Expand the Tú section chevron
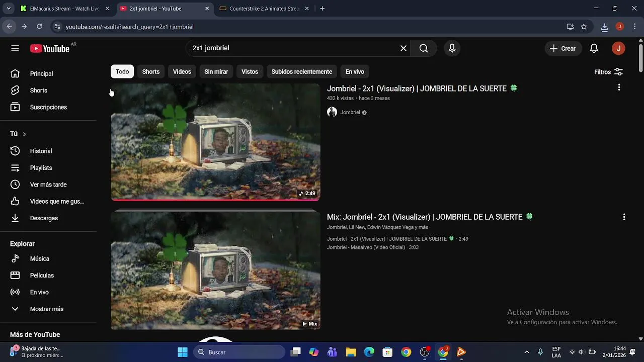The width and height of the screenshot is (644, 362). (24, 134)
